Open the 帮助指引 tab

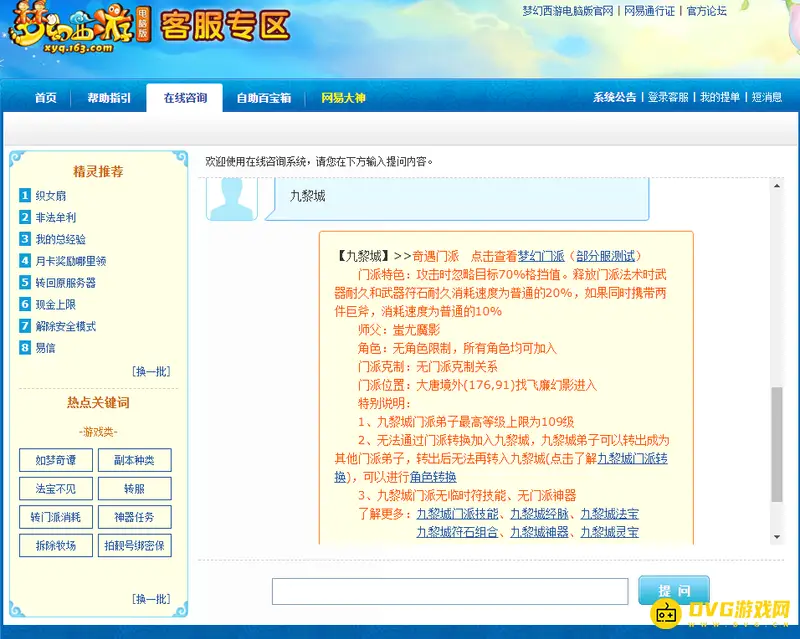pyautogui.click(x=109, y=98)
